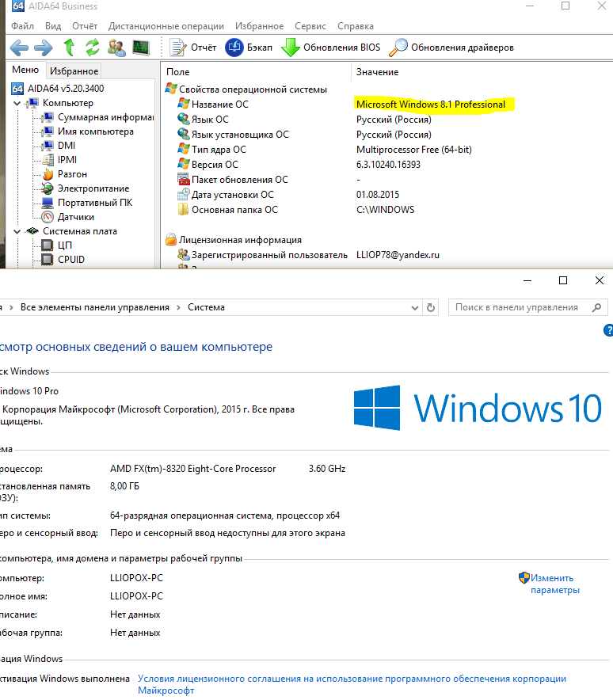Click the Бэкап backup toolbar button
Screen dimensions: 613x700
coord(248,48)
